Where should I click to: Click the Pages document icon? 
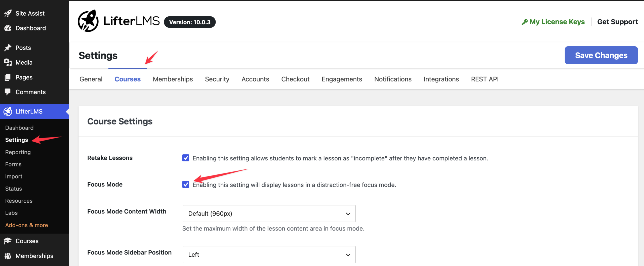click(x=8, y=77)
